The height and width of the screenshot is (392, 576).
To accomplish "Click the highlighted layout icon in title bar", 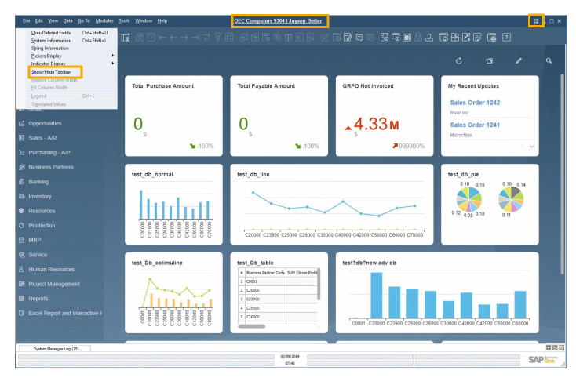I will click(x=536, y=20).
